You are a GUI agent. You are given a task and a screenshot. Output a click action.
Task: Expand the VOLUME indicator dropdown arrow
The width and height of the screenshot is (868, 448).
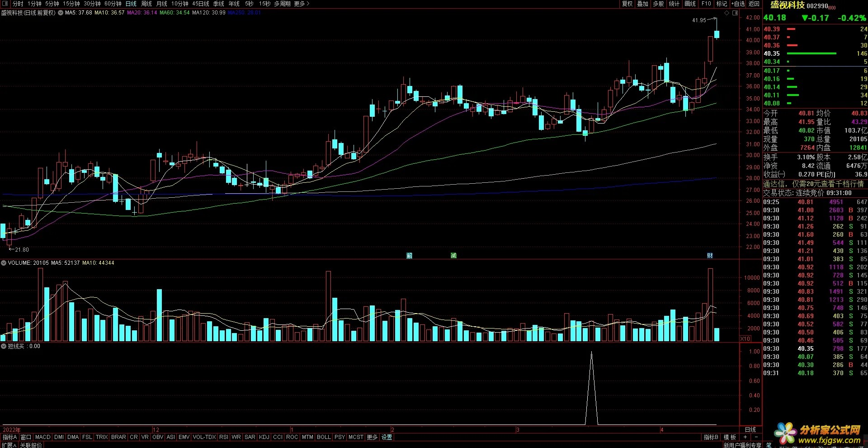[4, 263]
